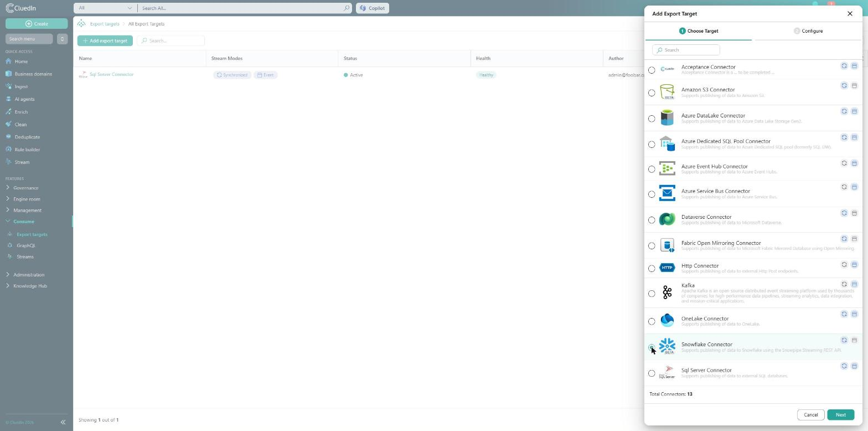Click the Snowflake logo icon

tap(667, 346)
